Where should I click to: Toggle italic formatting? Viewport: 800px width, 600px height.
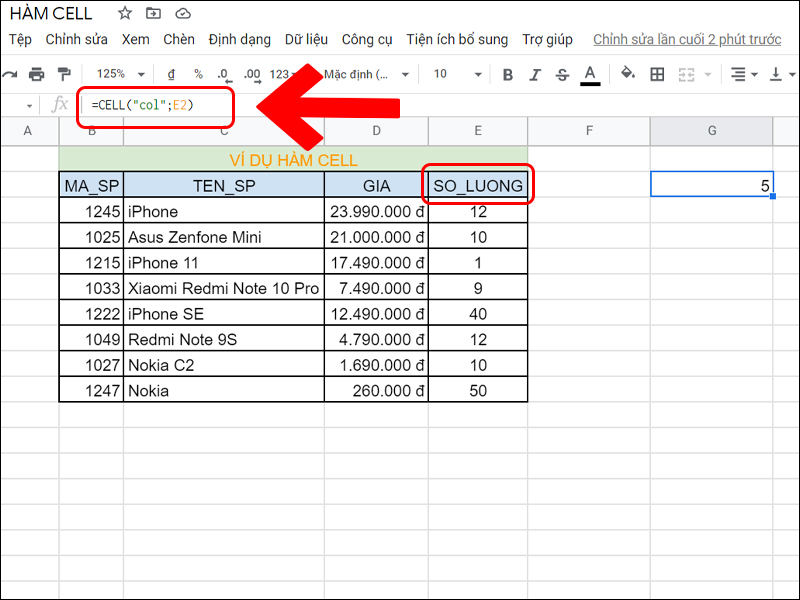pos(536,74)
